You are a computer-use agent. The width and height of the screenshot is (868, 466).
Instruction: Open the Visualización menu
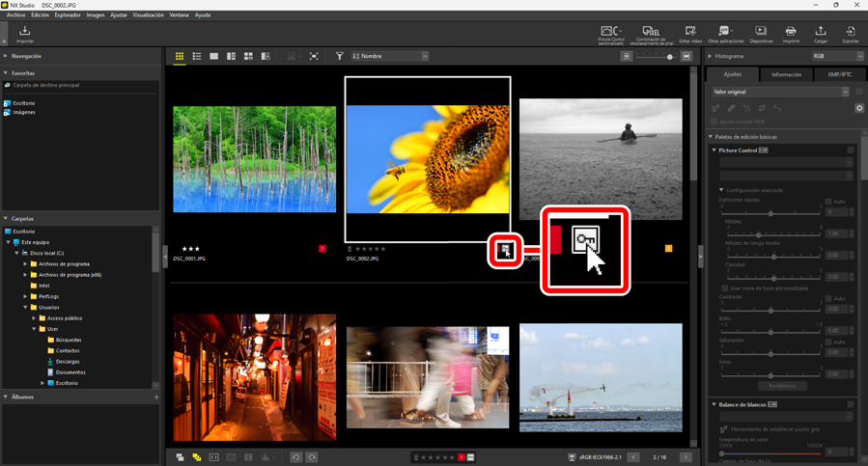coord(148,15)
